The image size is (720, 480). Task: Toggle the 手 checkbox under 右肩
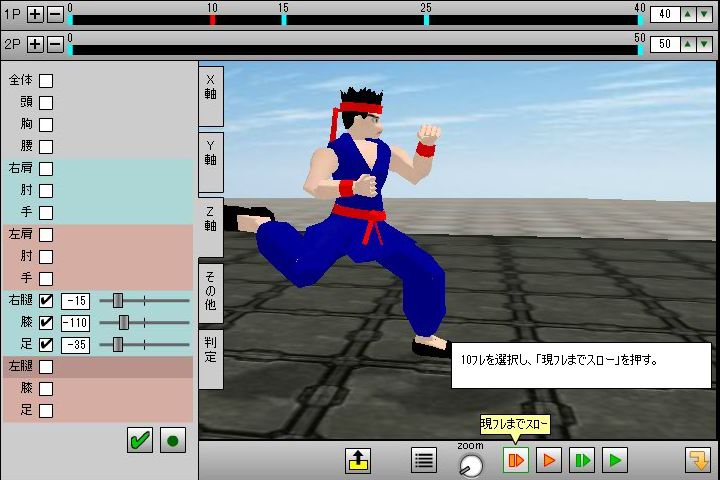[x=46, y=213]
